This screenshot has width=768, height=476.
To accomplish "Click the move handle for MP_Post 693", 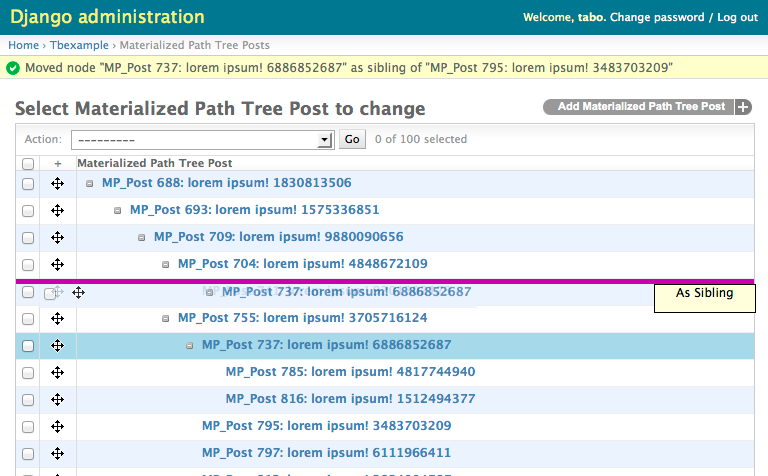I will [58, 210].
